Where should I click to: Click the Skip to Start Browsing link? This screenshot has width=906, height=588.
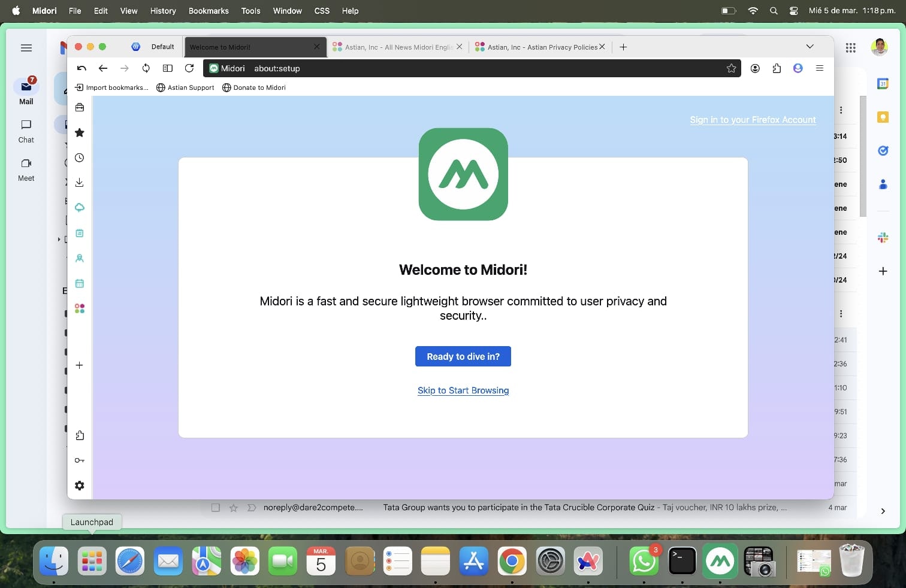(463, 390)
